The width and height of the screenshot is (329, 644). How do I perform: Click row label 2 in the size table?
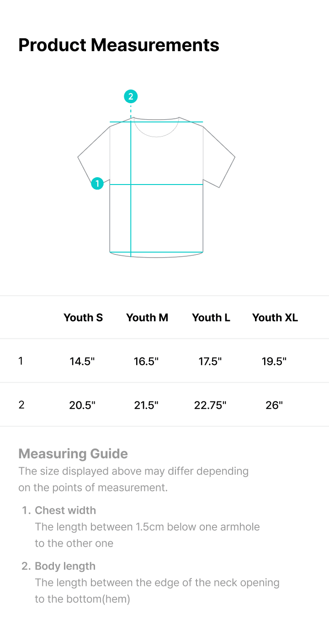tap(21, 405)
